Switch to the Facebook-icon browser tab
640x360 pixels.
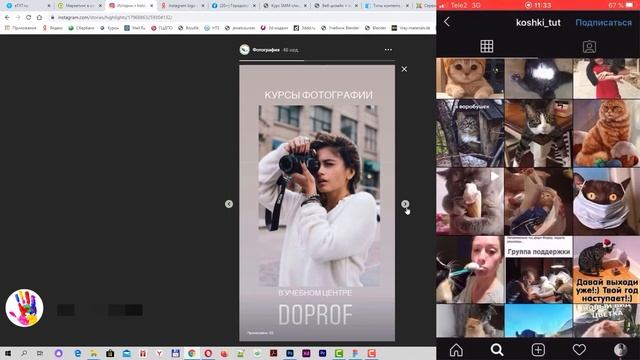[x=234, y=6]
